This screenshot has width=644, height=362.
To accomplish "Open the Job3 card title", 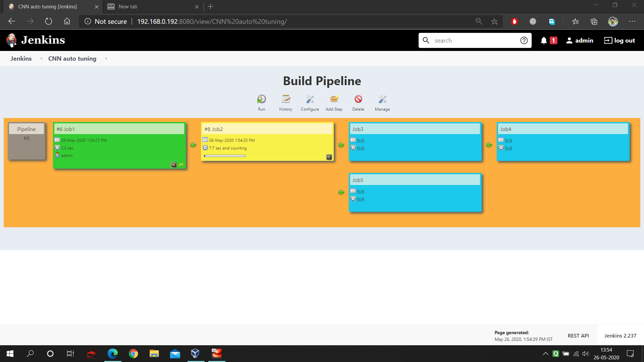I will 358,129.
